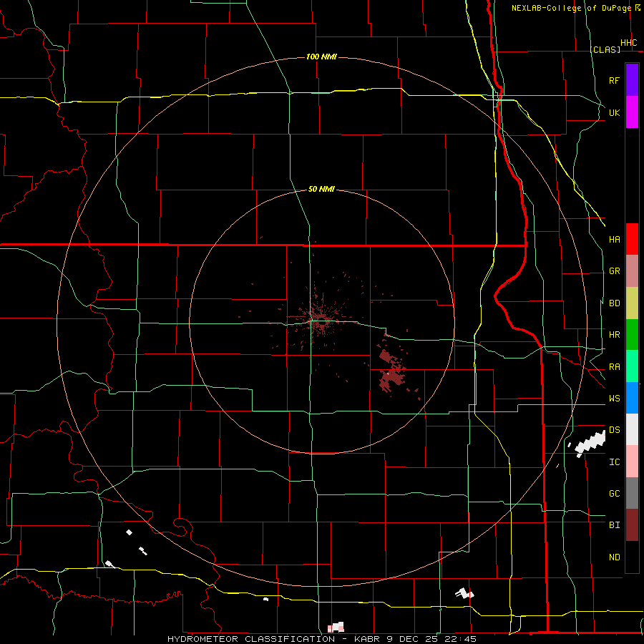The image size is (644, 644).
Task: Click the BD legend label
Action: [x=614, y=303]
